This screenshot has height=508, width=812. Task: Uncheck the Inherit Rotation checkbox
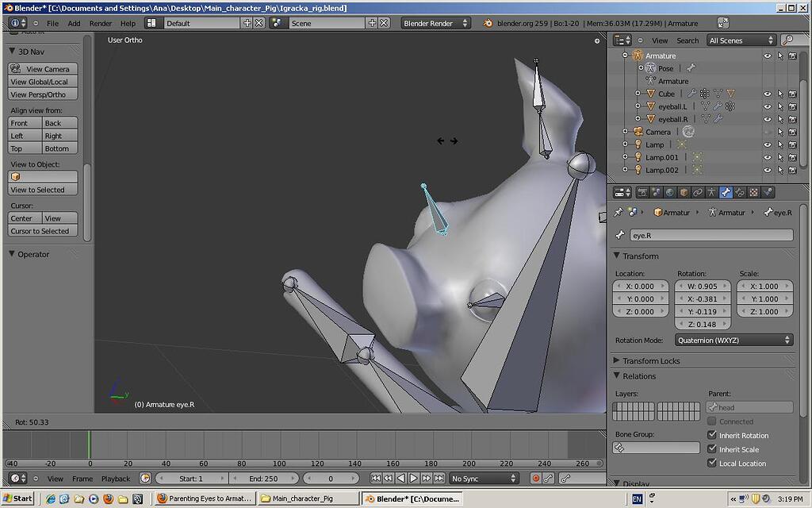(712, 436)
